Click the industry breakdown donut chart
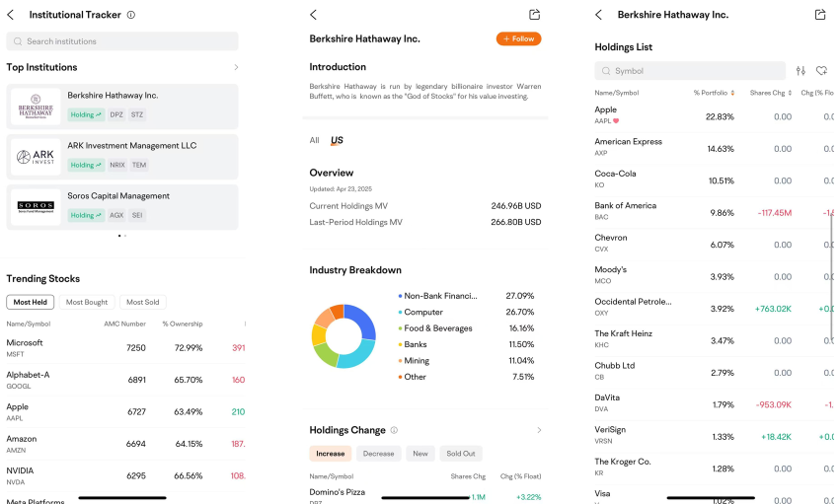The width and height of the screenshot is (839, 504). pos(343,336)
